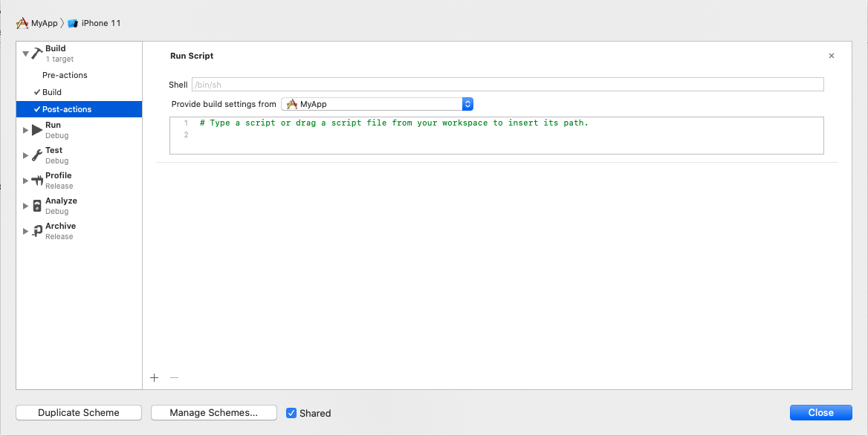Click the Analyze icon in sidebar

tap(37, 206)
